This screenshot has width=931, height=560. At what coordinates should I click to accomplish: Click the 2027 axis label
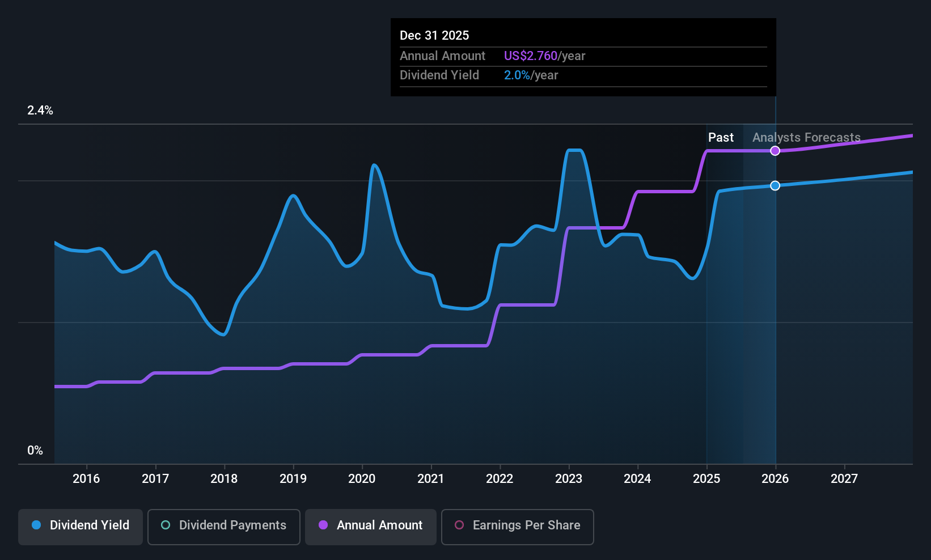pos(844,479)
